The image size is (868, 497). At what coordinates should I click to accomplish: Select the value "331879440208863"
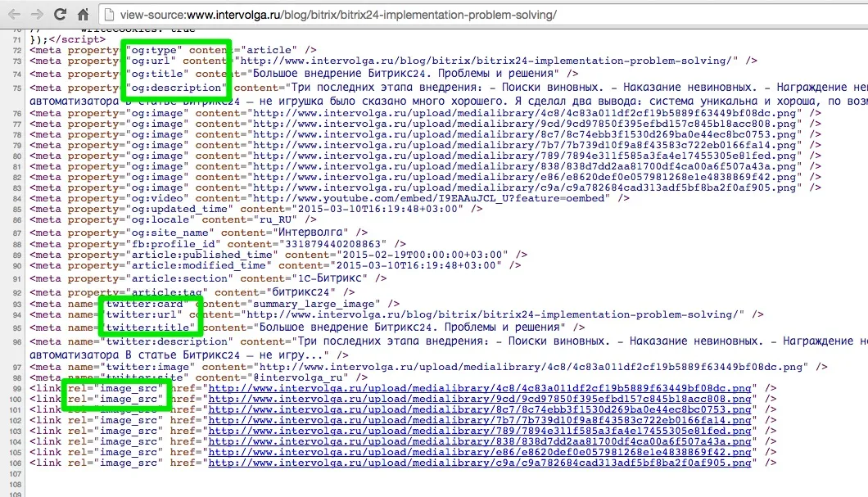336,244
